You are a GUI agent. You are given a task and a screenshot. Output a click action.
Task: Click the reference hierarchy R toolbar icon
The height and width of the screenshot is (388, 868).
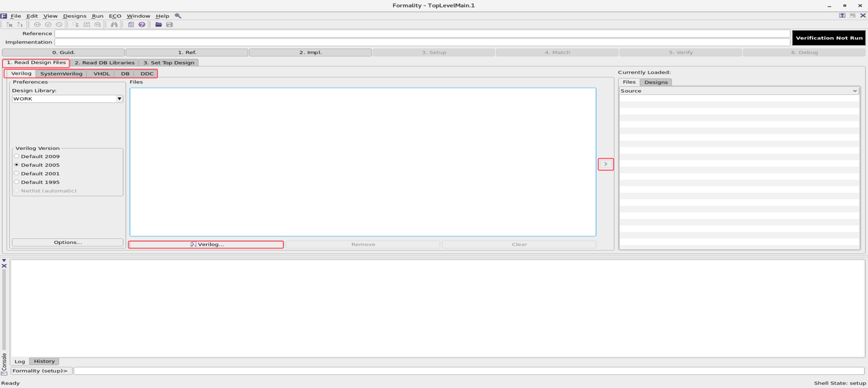pos(10,24)
